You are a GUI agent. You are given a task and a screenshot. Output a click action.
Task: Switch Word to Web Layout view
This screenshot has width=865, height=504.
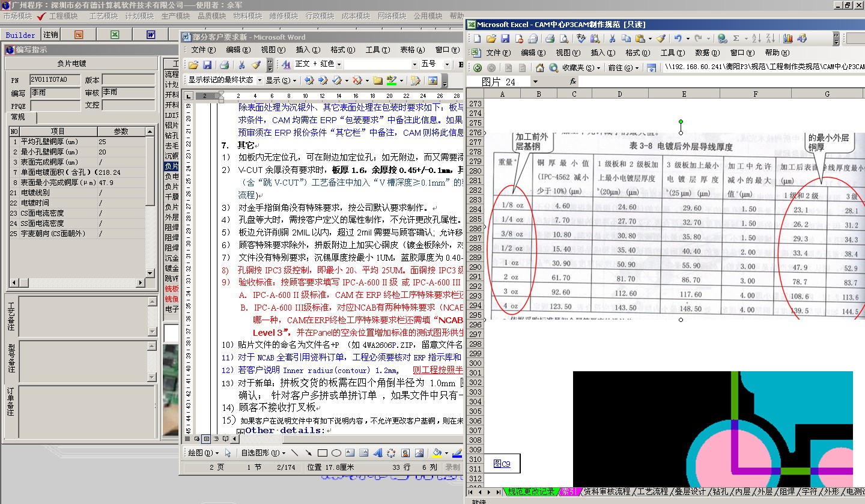click(197, 439)
